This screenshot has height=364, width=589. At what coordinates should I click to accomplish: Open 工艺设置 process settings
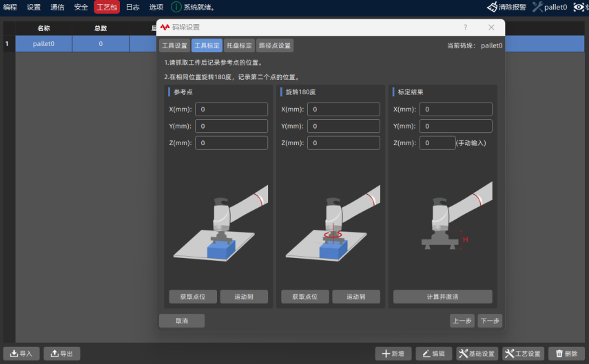click(x=524, y=354)
